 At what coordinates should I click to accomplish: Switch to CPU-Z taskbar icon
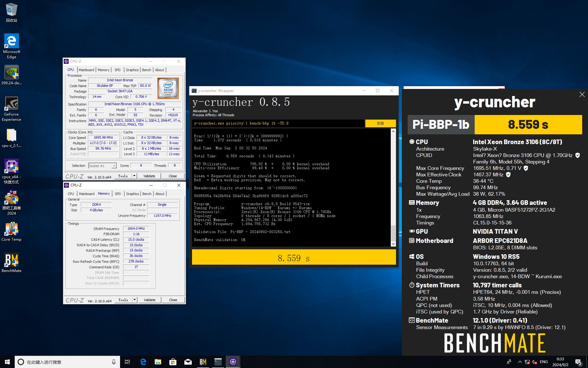(x=233, y=362)
